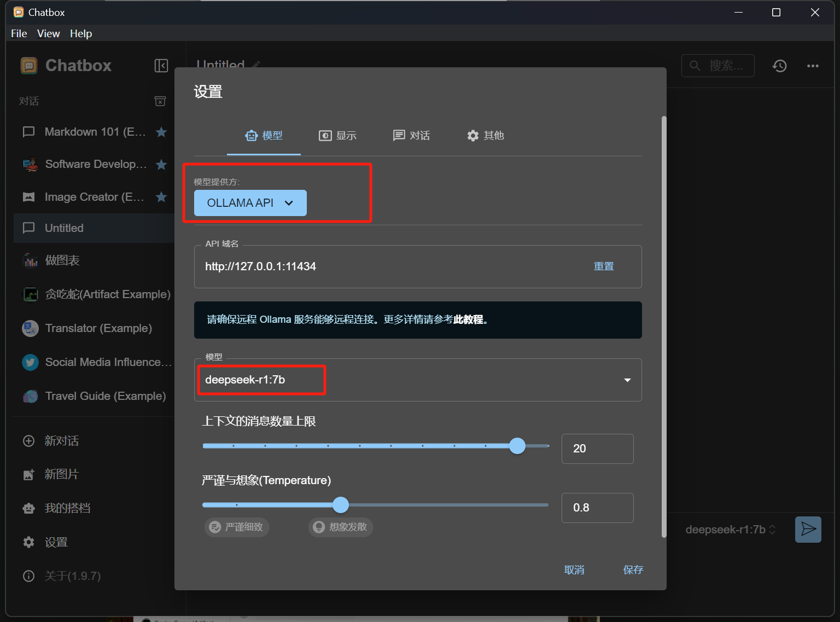Open 我的搭档 partners page
Screen dimensions: 840x622
tap(94, 508)
